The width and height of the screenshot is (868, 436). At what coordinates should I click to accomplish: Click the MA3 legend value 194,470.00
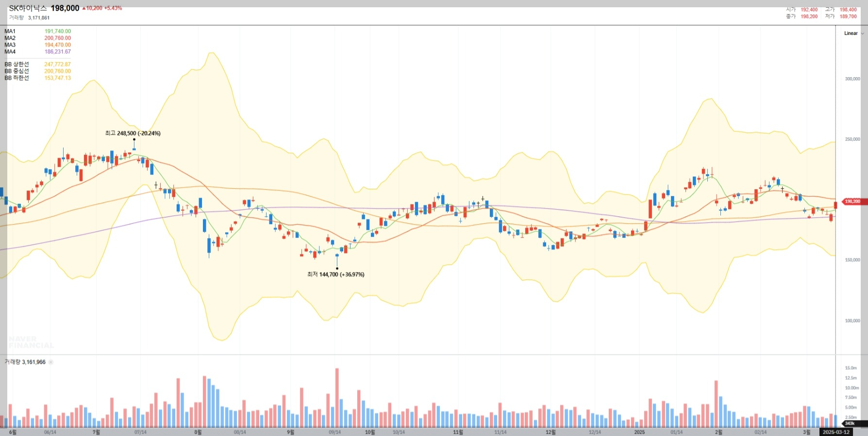pyautogui.click(x=58, y=45)
